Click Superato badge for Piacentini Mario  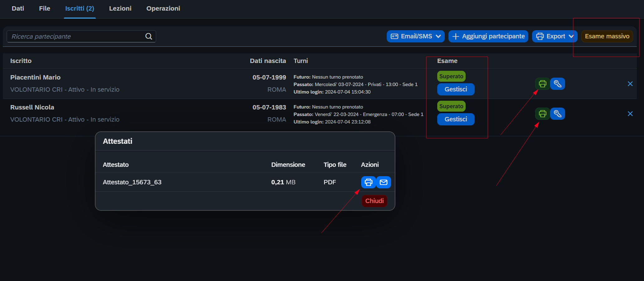(x=451, y=76)
